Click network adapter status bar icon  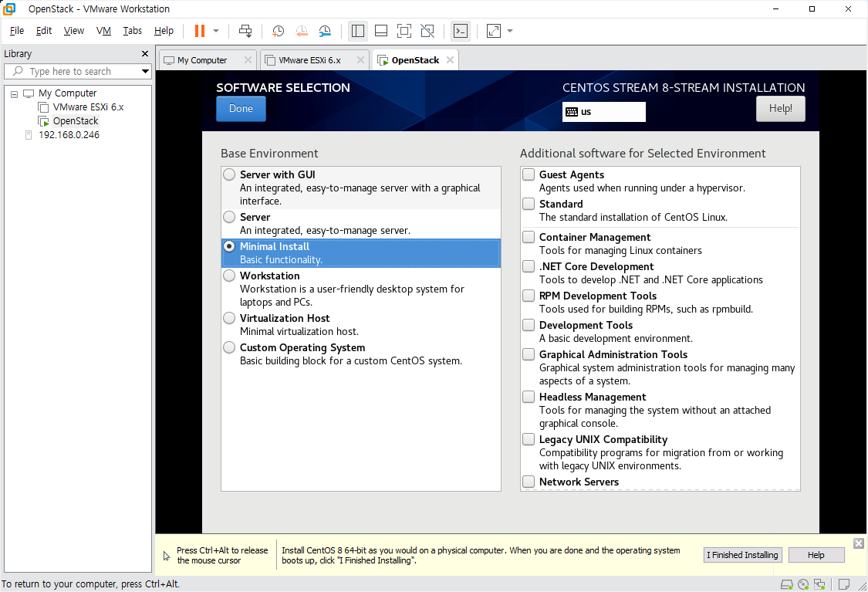(820, 584)
